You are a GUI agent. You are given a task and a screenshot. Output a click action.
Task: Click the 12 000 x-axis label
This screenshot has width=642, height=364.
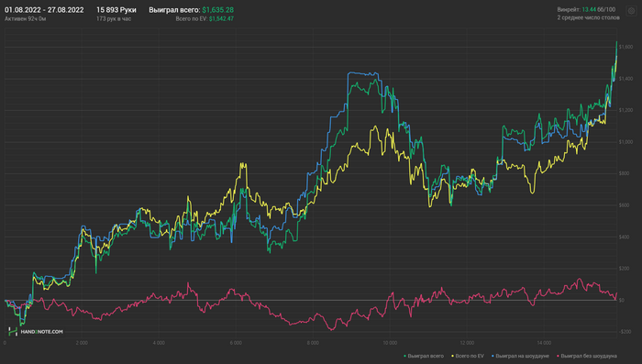click(467, 343)
